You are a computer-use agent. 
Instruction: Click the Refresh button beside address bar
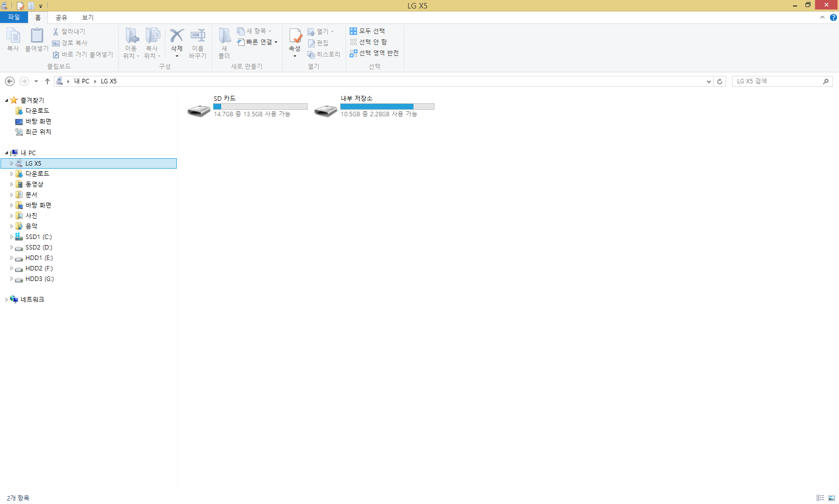click(720, 81)
